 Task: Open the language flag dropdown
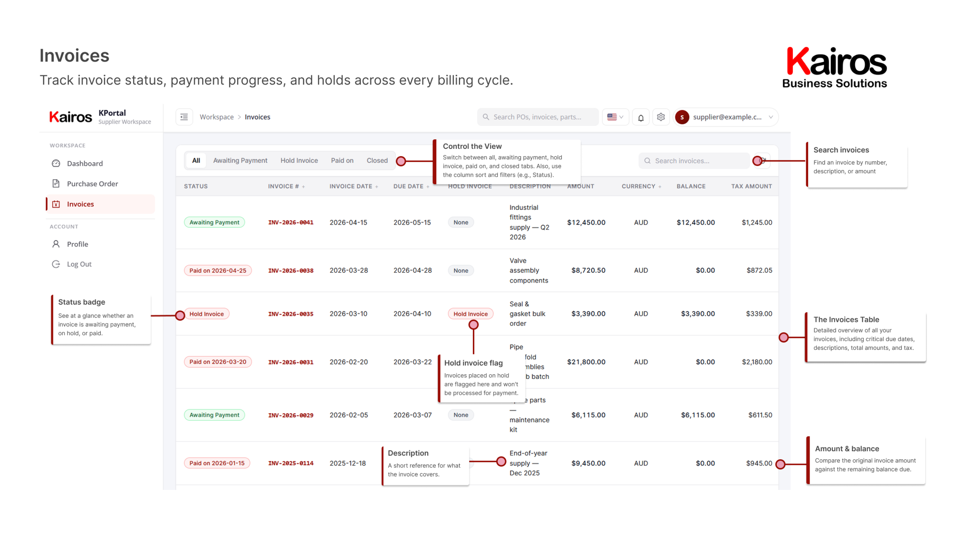coord(615,117)
